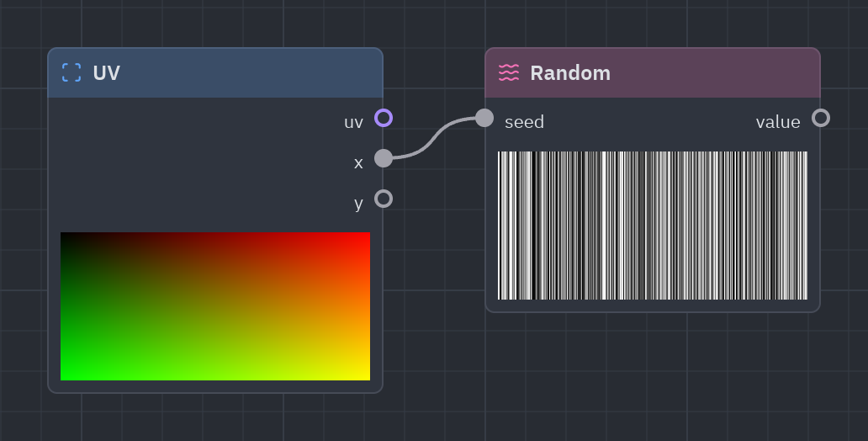Click the 'seed' label
Screen dimensions: 868x441
pos(524,122)
